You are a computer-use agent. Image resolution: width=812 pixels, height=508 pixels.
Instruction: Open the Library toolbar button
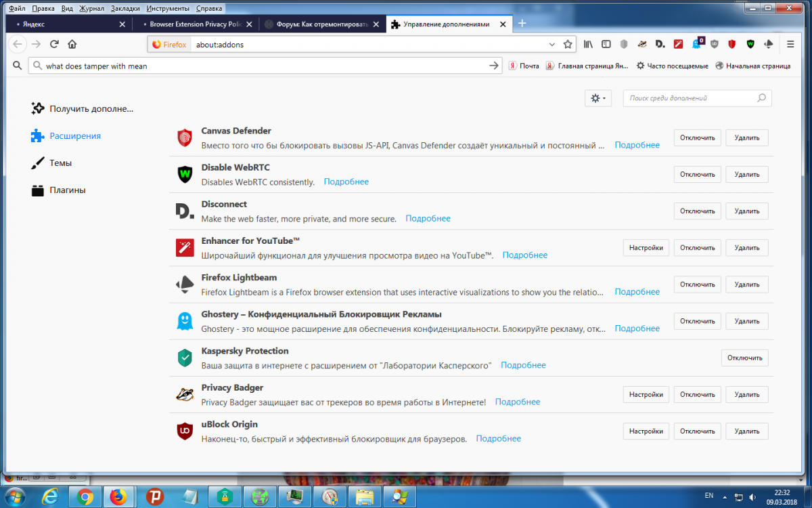click(588, 44)
